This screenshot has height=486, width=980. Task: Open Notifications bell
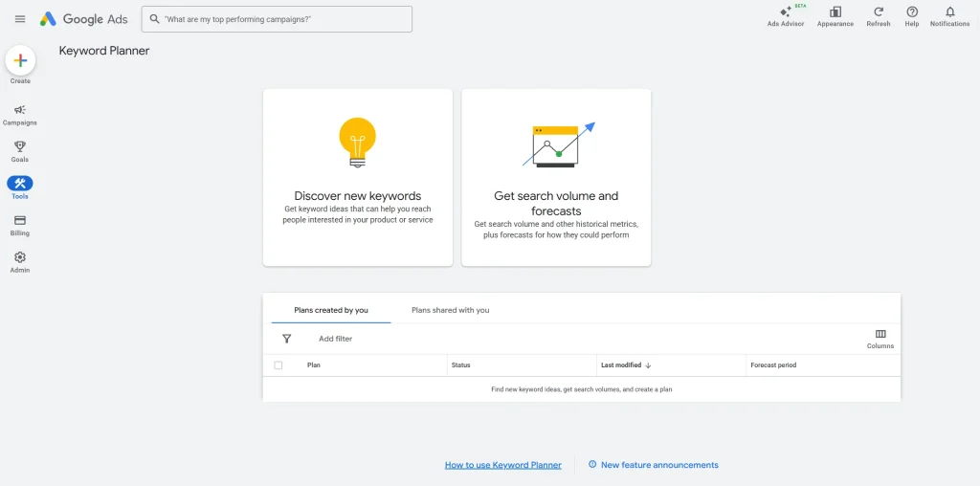click(x=950, y=16)
